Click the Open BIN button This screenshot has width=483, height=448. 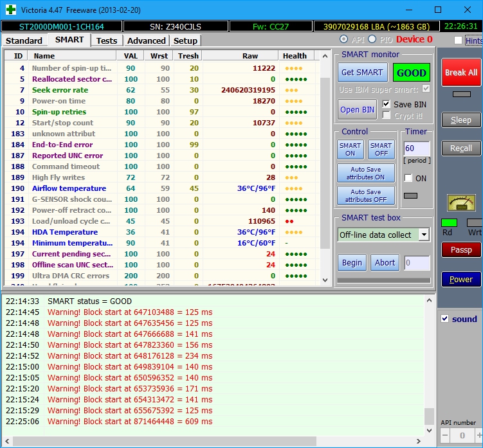357,110
